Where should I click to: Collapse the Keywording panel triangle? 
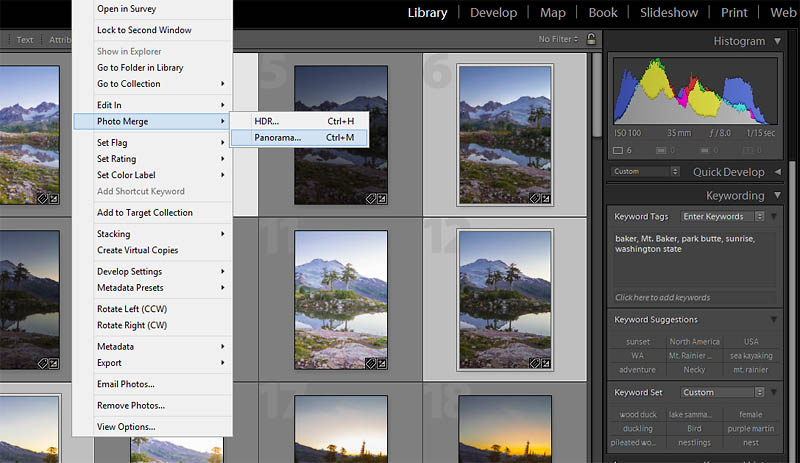pos(777,196)
